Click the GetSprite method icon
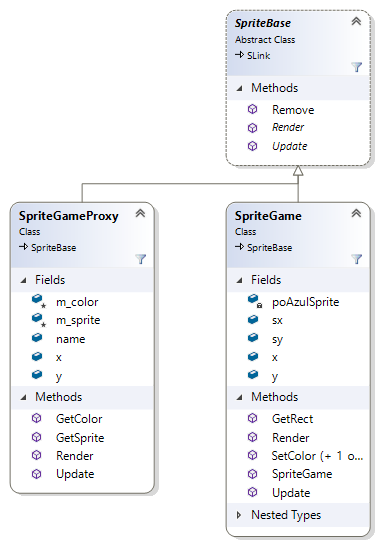The image size is (379, 545). click(37, 437)
